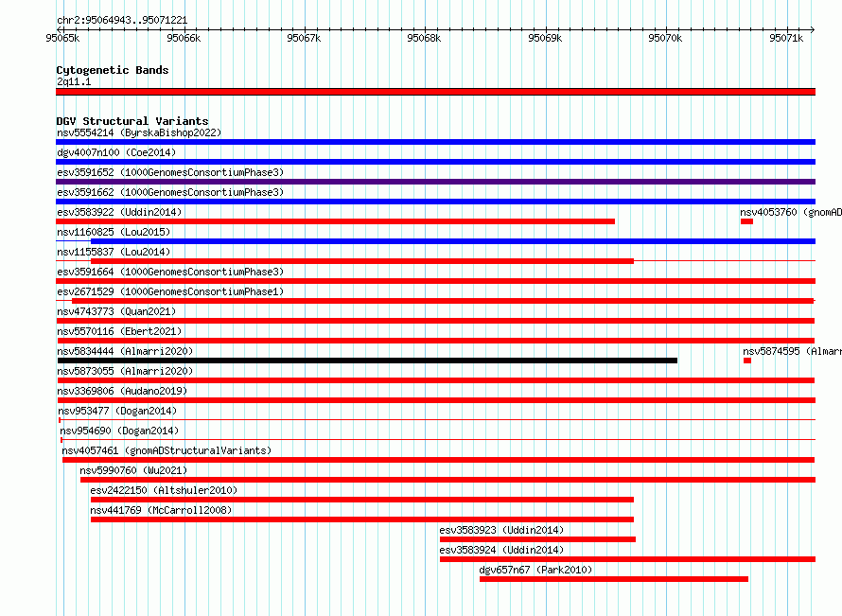Open the dgv4007n100 (Coe2014) variant label
This screenshot has width=842, height=616.
point(116,152)
